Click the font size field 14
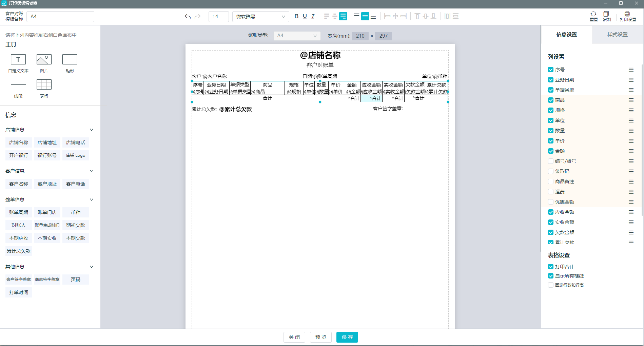 219,16
